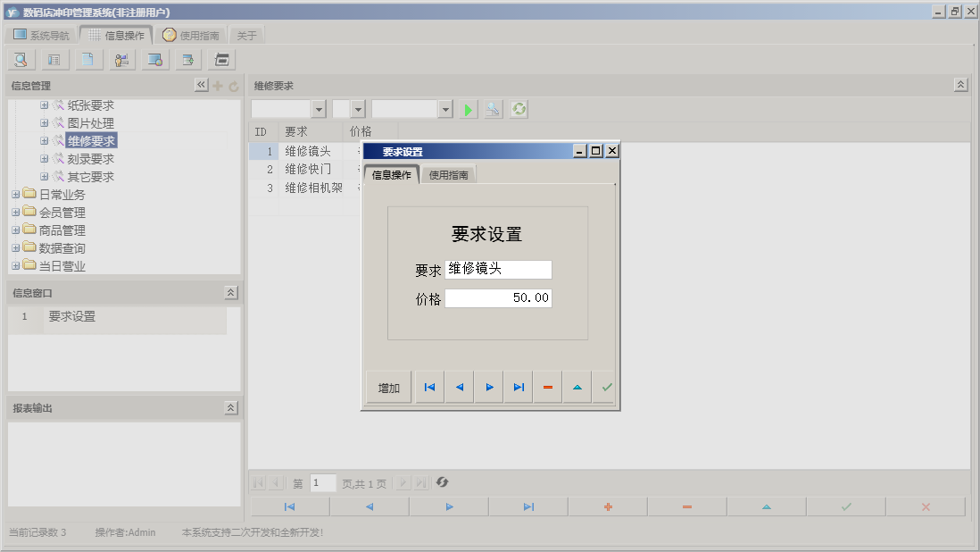The width and height of the screenshot is (980, 552).
Task: Click the monitor with globe toolbar icon
Action: click(155, 60)
